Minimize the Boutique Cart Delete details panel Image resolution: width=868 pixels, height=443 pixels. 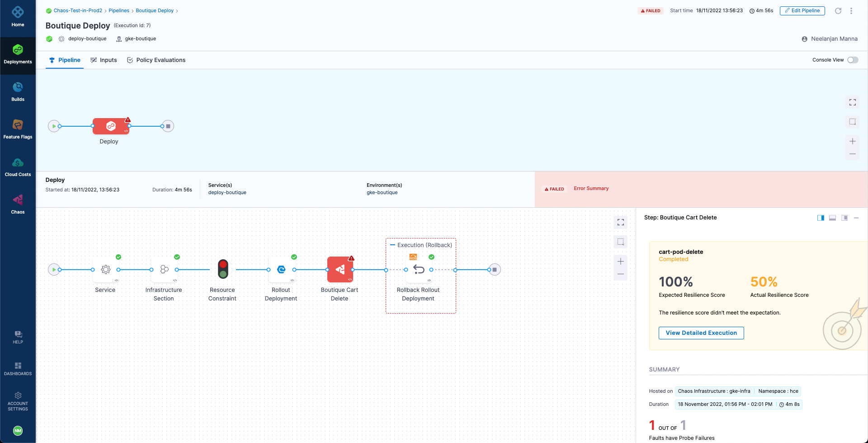click(x=857, y=218)
